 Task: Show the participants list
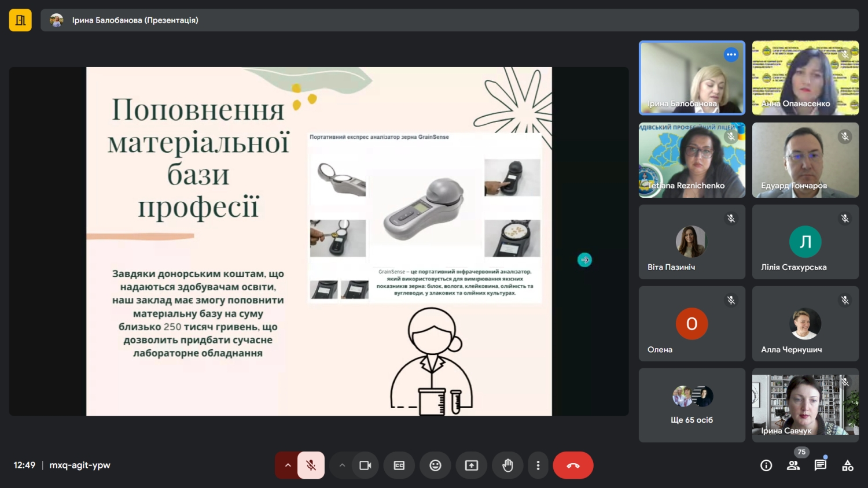point(793,465)
